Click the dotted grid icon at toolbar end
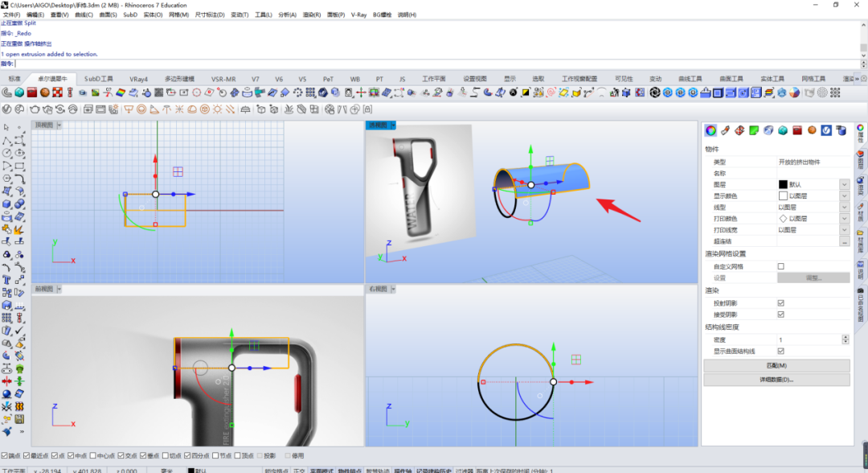 point(835,93)
